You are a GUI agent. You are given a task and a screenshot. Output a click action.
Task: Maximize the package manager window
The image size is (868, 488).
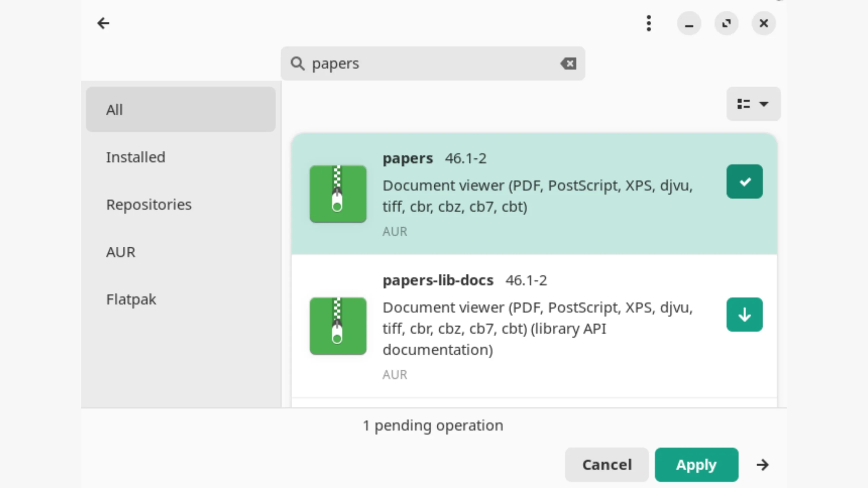[x=726, y=23]
